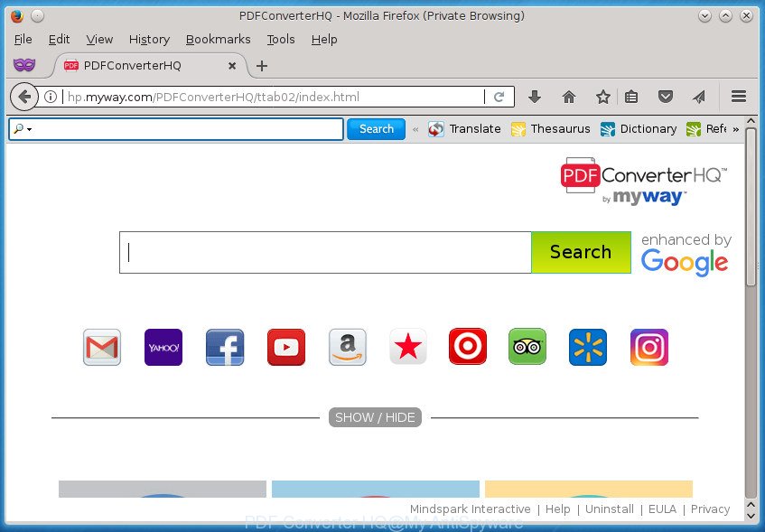Open Firefox hamburger menu
Viewport: 765px width, 532px height.
pyautogui.click(x=739, y=97)
